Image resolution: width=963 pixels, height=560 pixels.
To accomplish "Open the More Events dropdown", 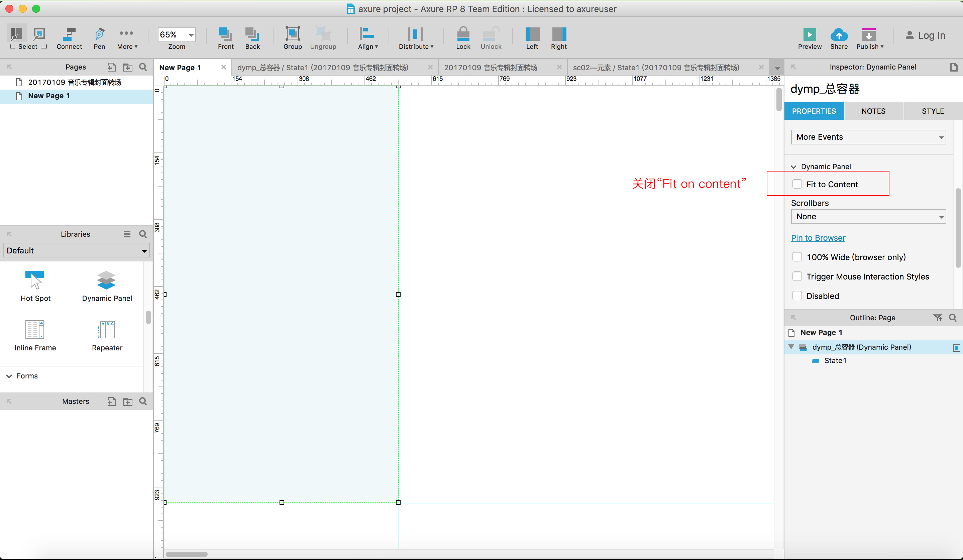I will click(868, 137).
